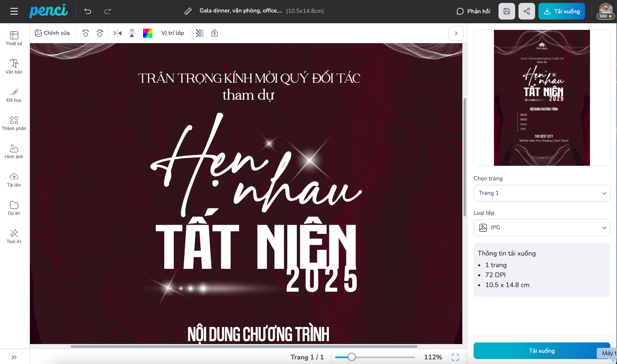
Task: Expand the JPG file type dropdown
Action: pyautogui.click(x=542, y=228)
